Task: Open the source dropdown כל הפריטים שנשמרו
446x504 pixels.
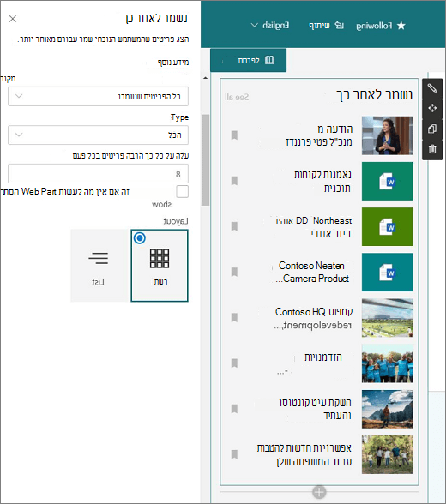Action: [98, 96]
